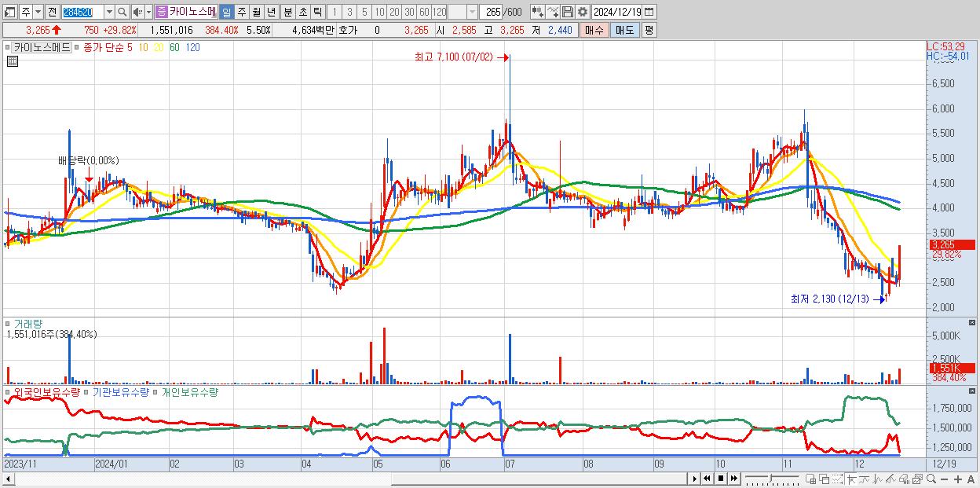Viewport: 980px width, 488px height.
Task: Click the stock code input field 284620
Action: [82, 12]
